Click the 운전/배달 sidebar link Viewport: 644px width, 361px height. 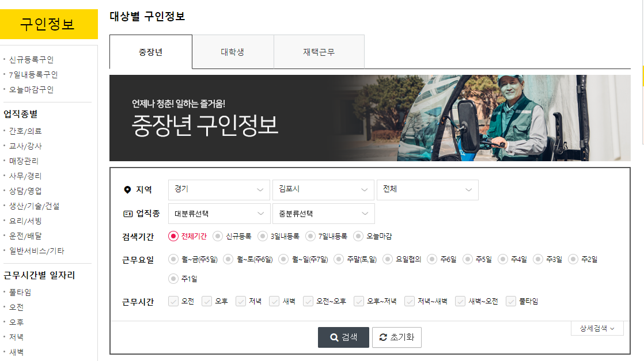click(x=24, y=235)
